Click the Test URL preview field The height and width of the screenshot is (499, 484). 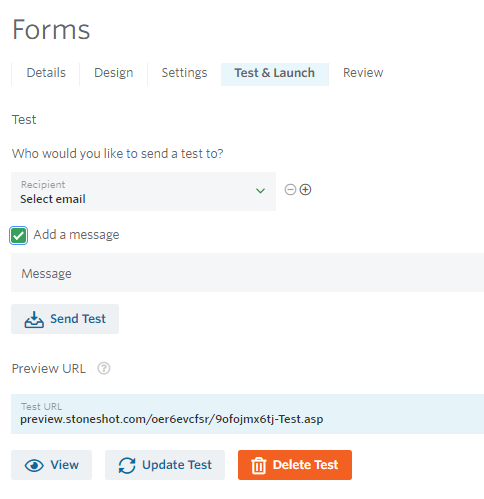click(247, 414)
